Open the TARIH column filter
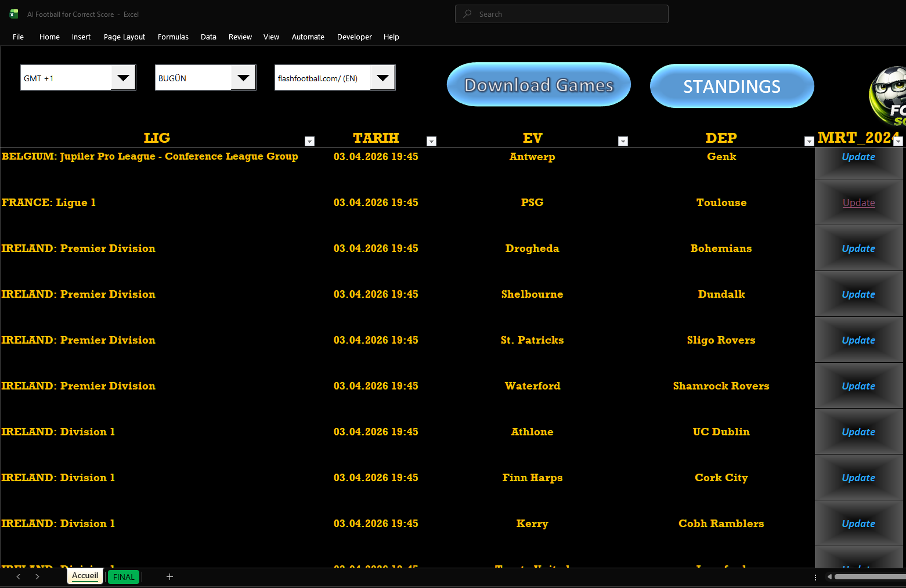Viewport: 906px width, 588px height. tap(431, 141)
